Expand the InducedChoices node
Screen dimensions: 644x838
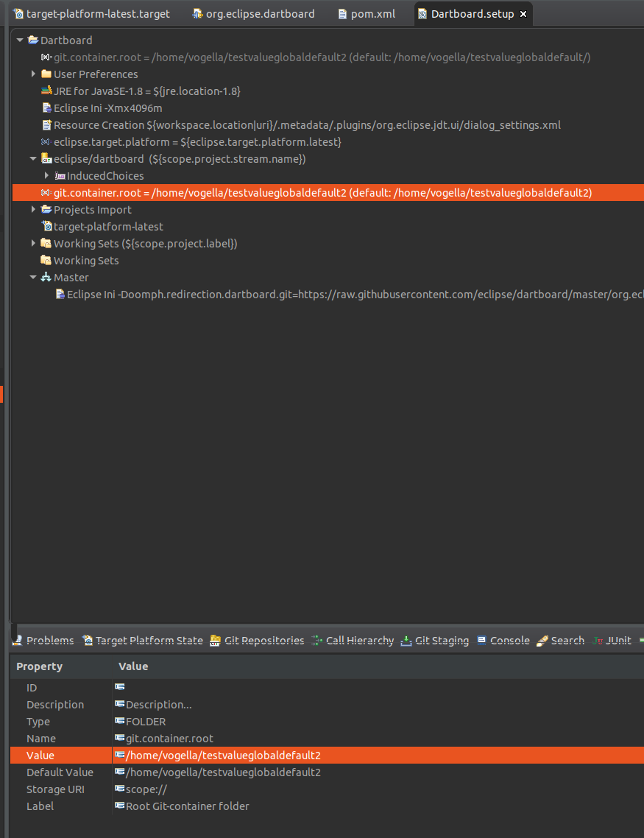(x=46, y=176)
